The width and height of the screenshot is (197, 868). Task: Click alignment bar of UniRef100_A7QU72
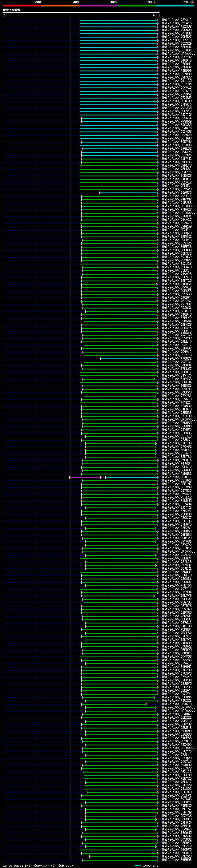pyautogui.click(x=129, y=358)
